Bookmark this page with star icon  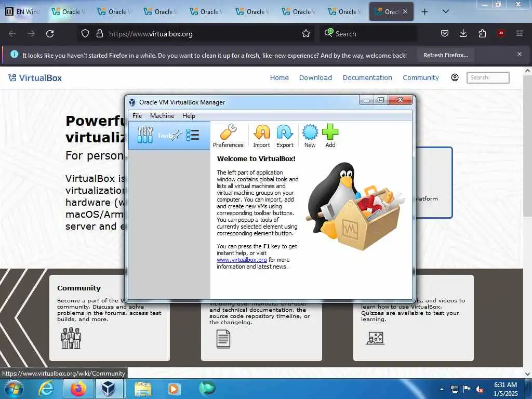pyautogui.click(x=305, y=34)
